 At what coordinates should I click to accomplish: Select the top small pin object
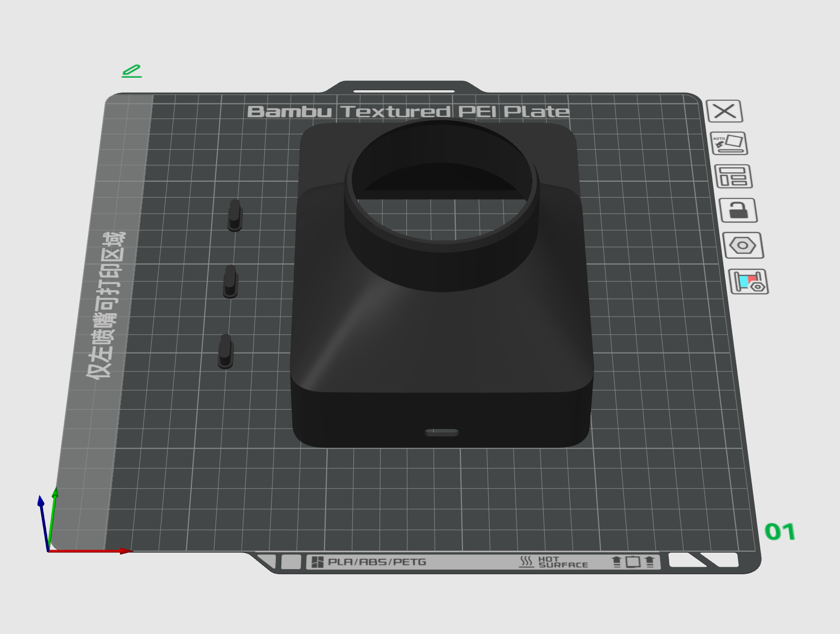point(235,215)
